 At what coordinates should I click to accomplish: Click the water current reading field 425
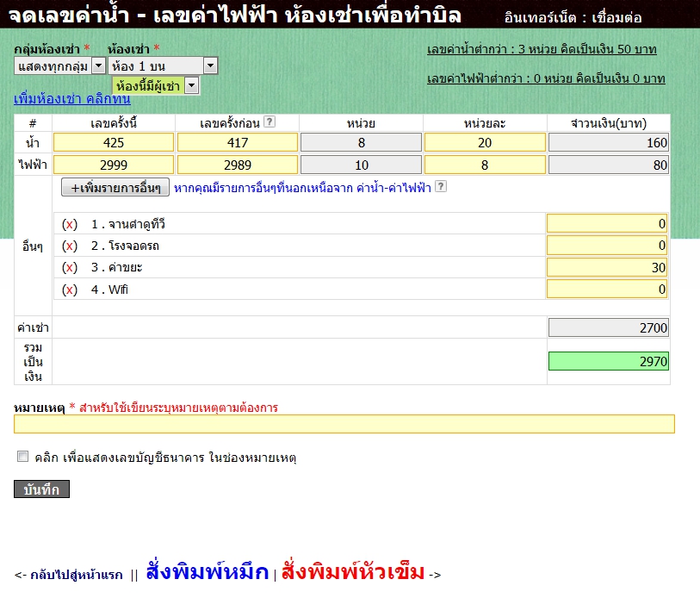(x=114, y=142)
